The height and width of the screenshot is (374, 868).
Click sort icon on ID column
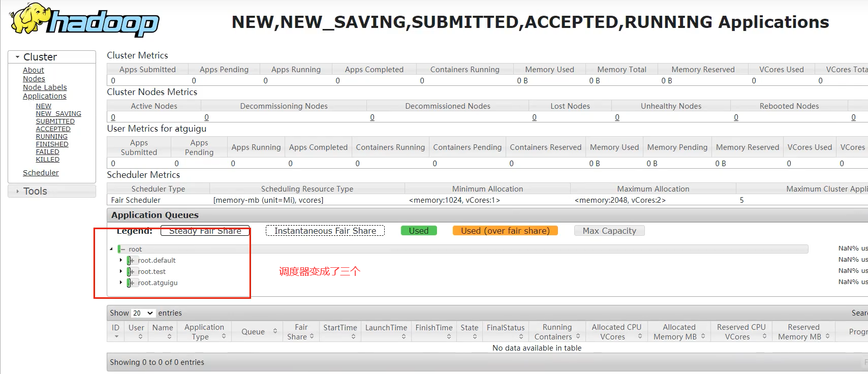[x=116, y=337]
